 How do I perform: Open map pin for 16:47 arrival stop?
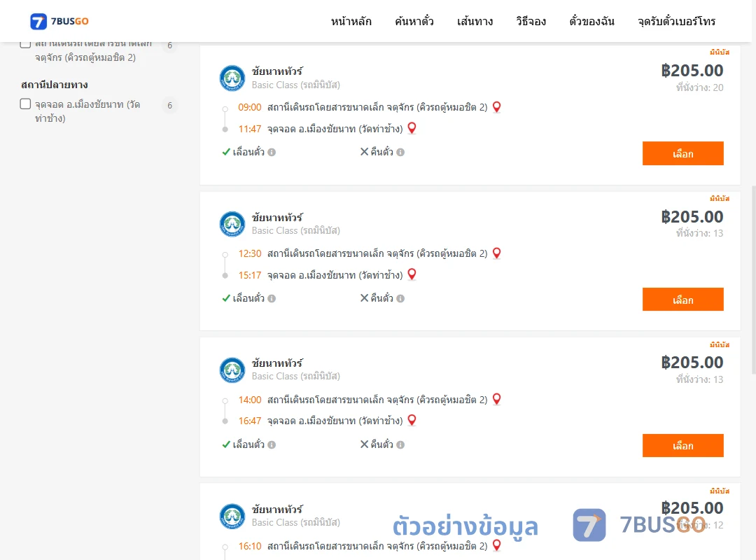tap(412, 420)
